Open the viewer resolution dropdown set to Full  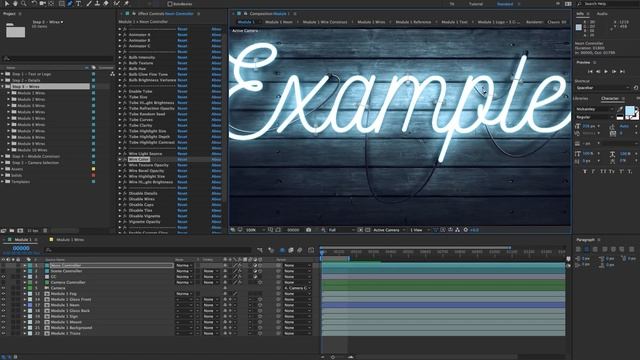click(341, 230)
